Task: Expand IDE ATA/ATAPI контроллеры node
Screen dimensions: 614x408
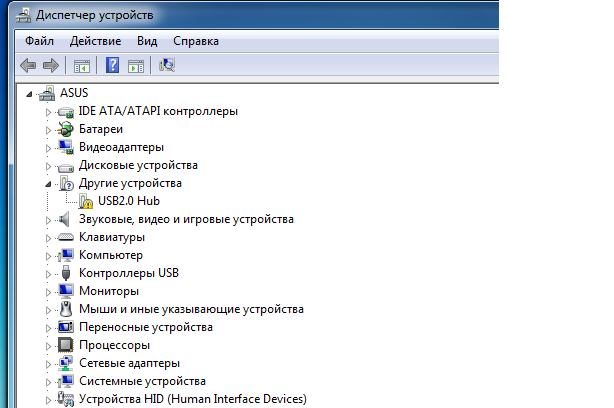Action: (48, 113)
